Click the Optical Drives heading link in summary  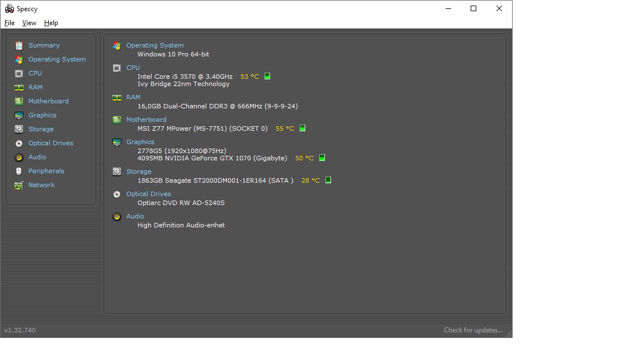(x=148, y=194)
